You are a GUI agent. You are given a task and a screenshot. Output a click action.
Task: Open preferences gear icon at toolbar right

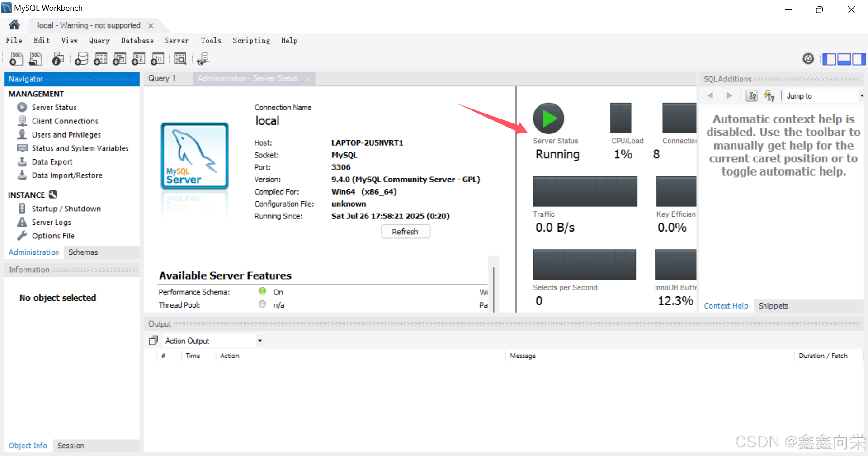[x=808, y=58]
